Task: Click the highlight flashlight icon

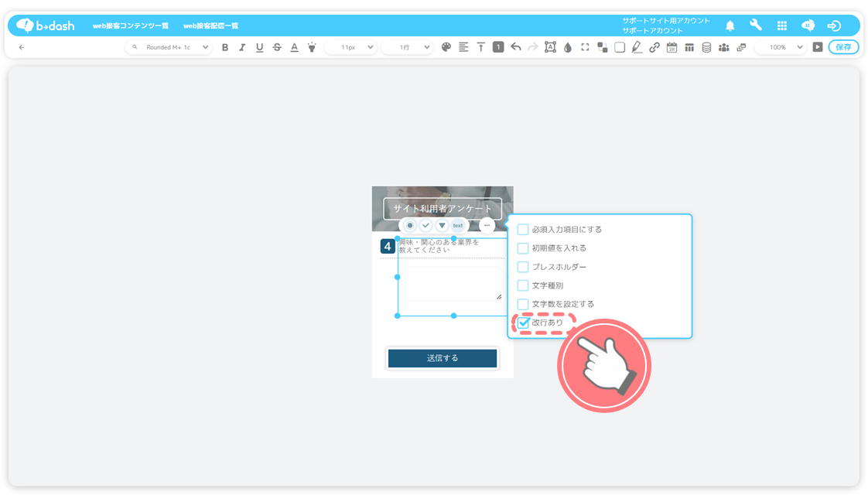Action: (312, 48)
